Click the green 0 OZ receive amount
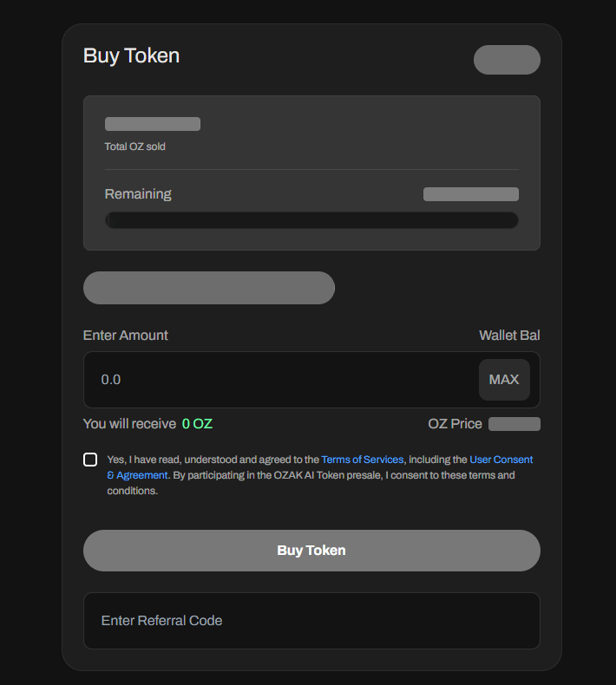 tap(197, 424)
